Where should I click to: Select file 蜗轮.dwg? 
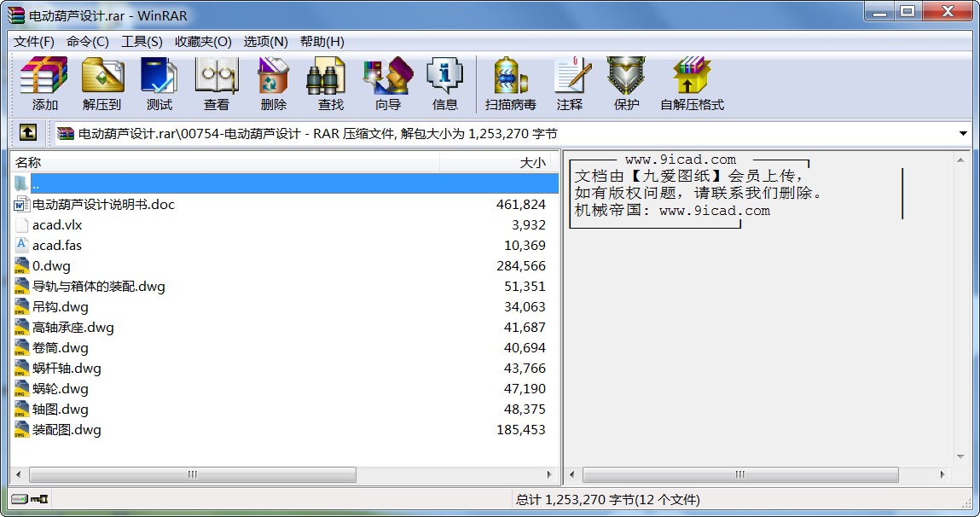(60, 389)
